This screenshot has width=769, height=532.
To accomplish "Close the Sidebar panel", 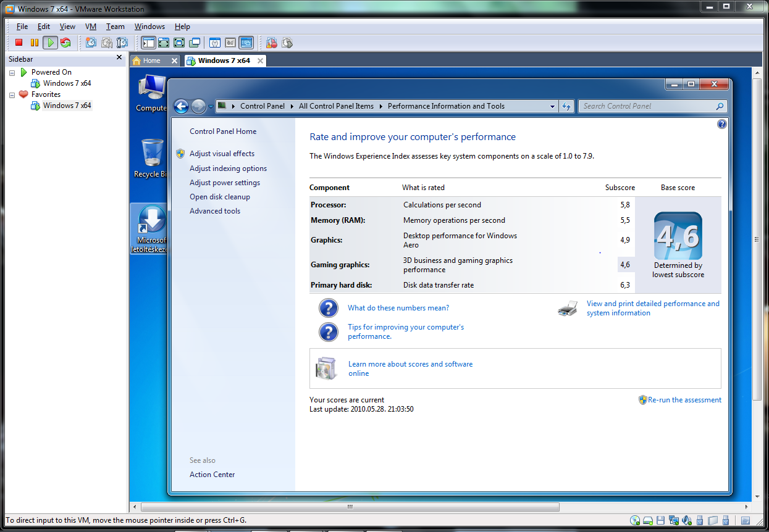I will click(119, 57).
